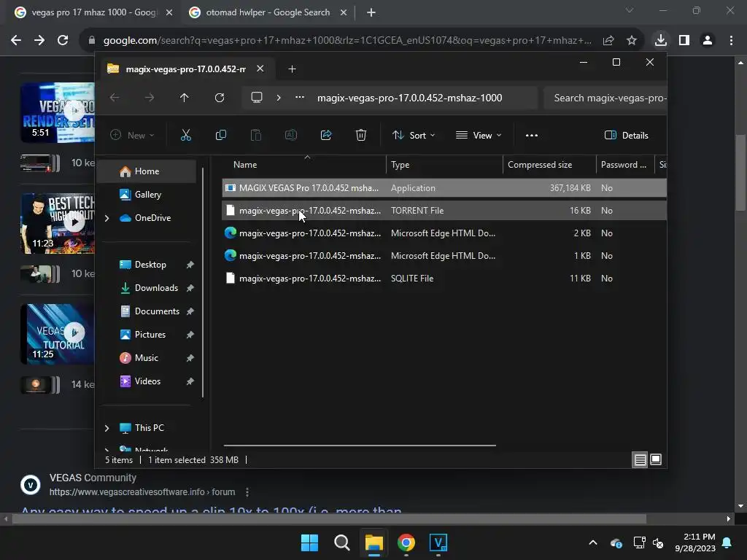Open the Videos quick access folder
Image resolution: width=747 pixels, height=560 pixels.
point(147,381)
